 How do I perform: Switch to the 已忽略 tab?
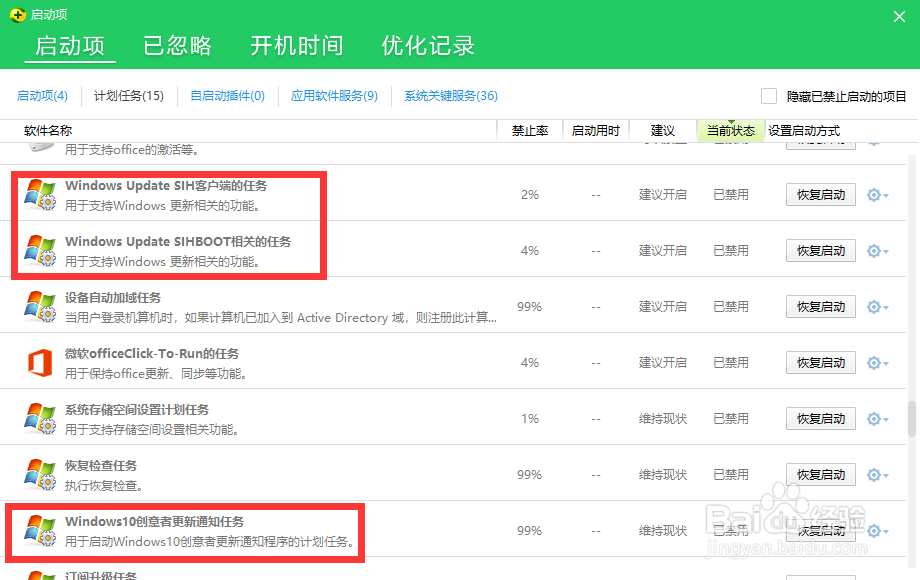(177, 46)
